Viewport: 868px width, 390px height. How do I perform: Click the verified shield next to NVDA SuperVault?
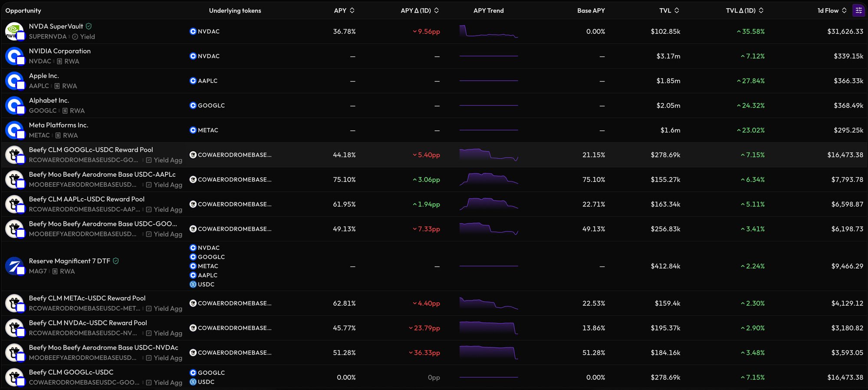[89, 26]
